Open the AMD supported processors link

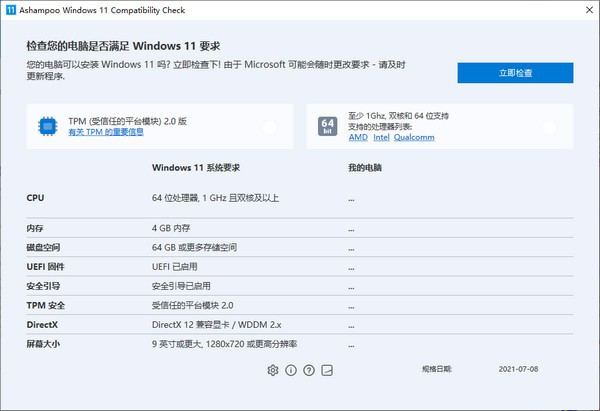358,137
